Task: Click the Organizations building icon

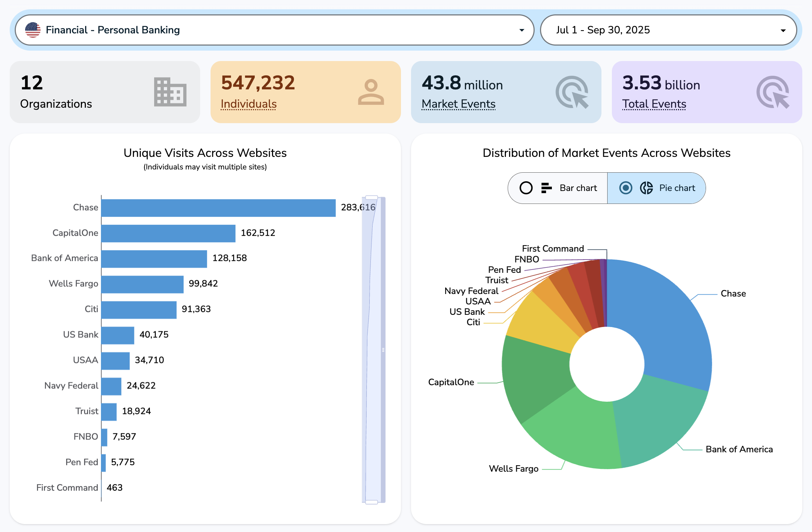Action: coord(170,92)
